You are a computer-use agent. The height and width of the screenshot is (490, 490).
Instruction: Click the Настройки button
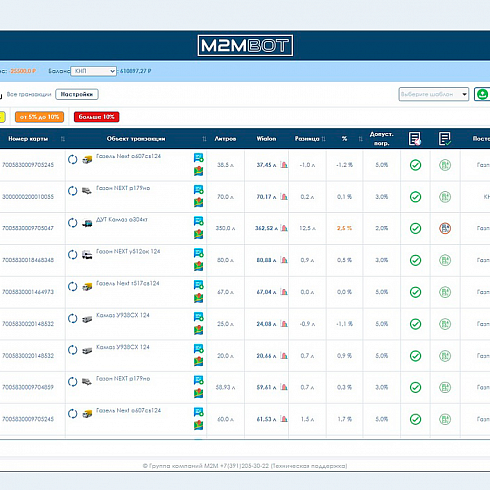(x=77, y=94)
